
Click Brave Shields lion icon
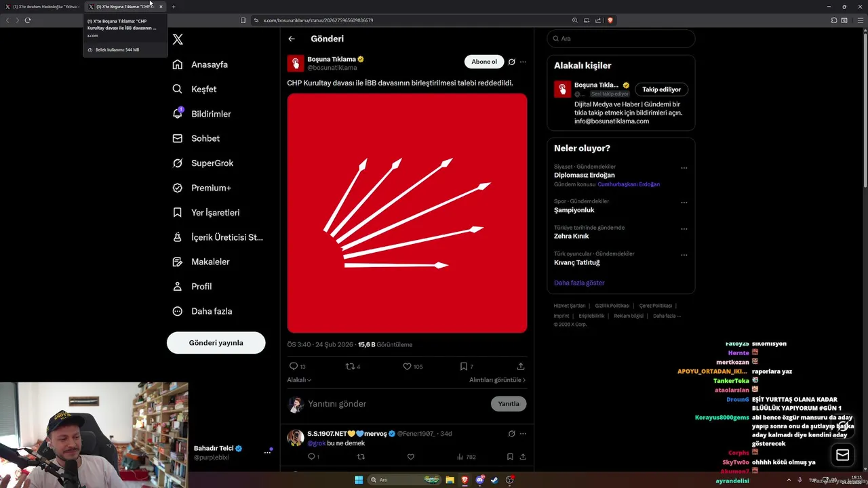click(610, 20)
